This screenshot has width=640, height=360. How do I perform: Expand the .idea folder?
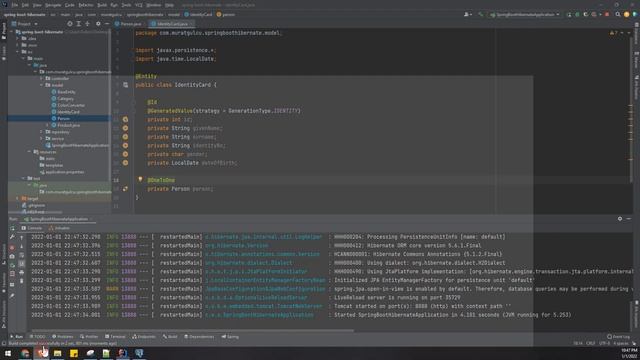[x=18, y=38]
